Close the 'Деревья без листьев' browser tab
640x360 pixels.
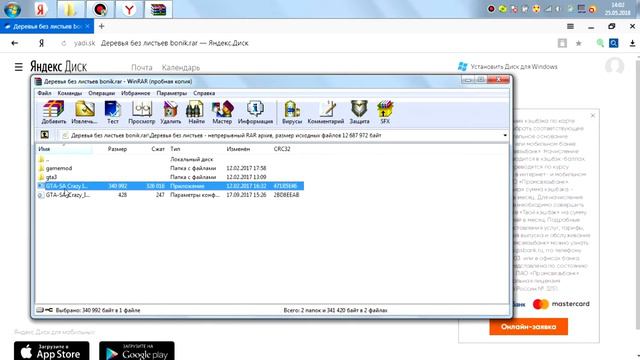[x=87, y=26]
